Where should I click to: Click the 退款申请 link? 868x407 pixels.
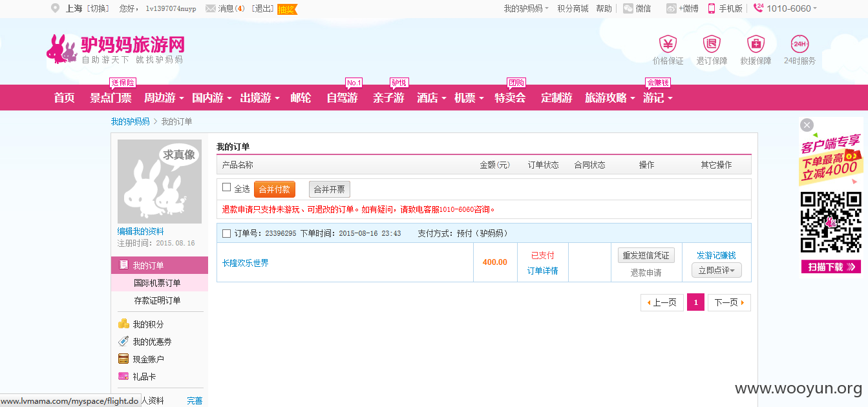pos(646,273)
